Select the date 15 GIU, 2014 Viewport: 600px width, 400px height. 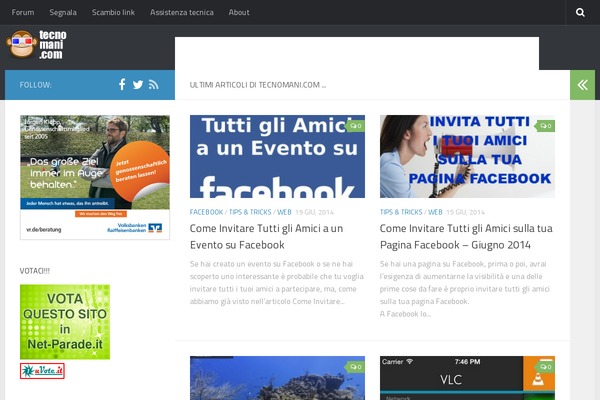(465, 212)
